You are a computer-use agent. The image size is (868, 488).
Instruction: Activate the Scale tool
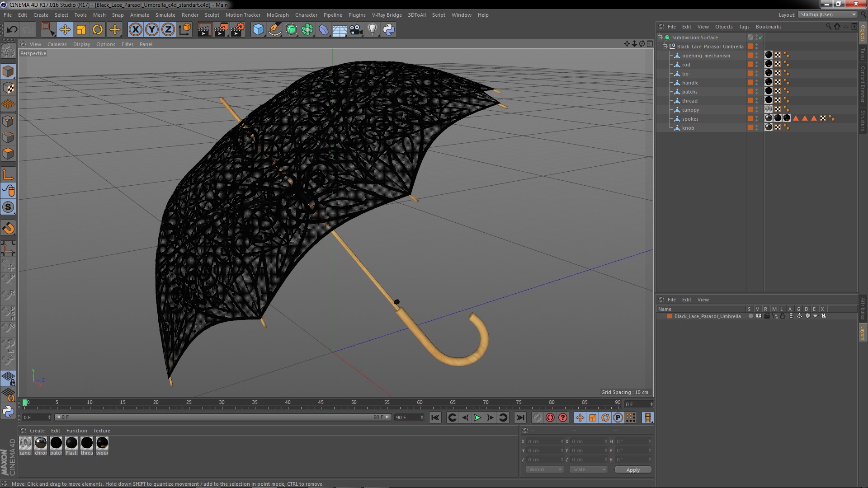(81, 30)
